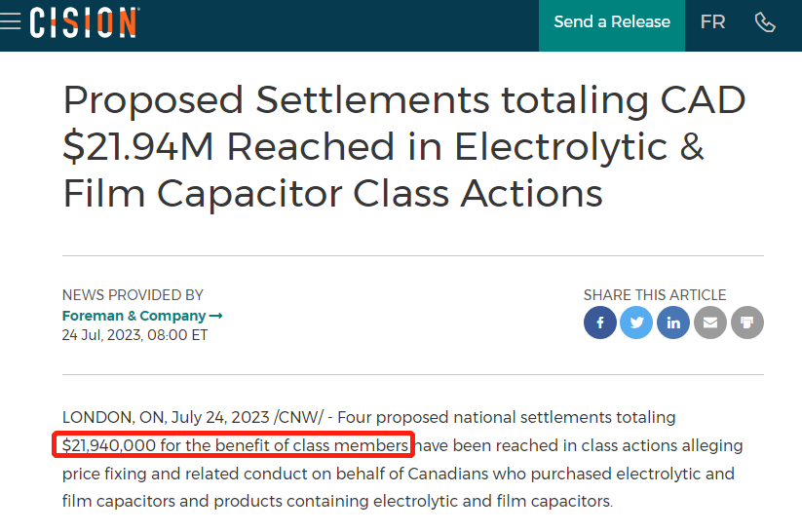This screenshot has height=532, width=802.
Task: Share the article on Twitter
Action: point(636,323)
